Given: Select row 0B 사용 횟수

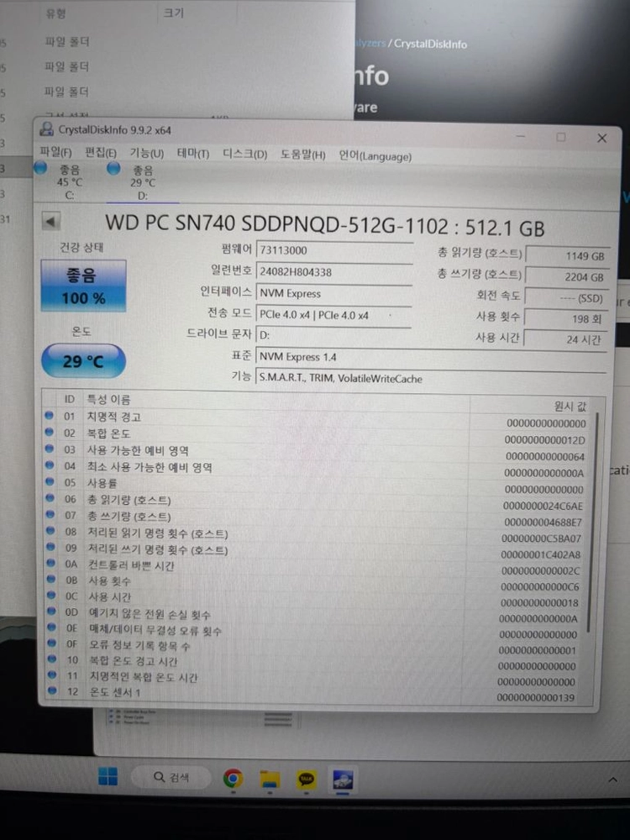Looking at the screenshot, I should pyautogui.click(x=318, y=584).
